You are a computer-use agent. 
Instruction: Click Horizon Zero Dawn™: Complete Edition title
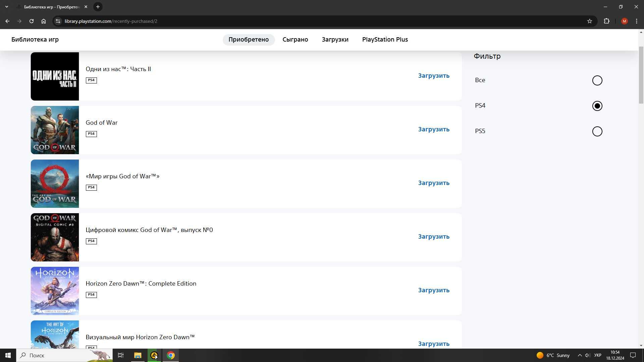pos(141,284)
